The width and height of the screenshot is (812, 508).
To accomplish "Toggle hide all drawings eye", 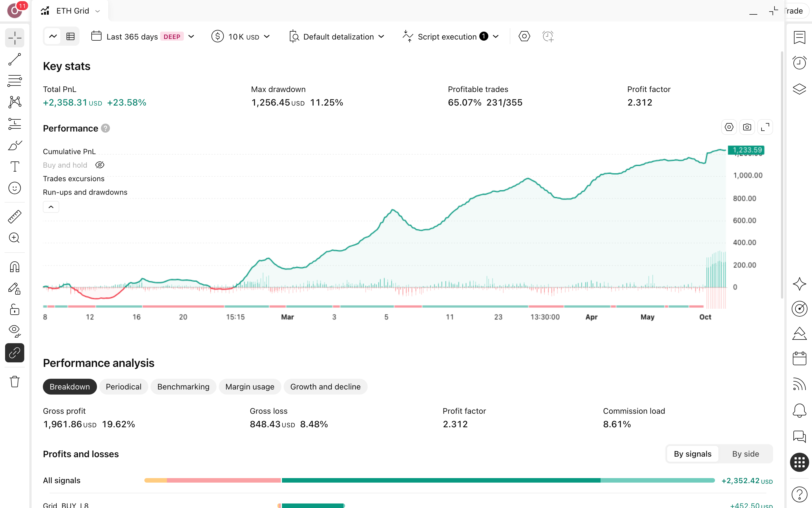I will [14, 331].
